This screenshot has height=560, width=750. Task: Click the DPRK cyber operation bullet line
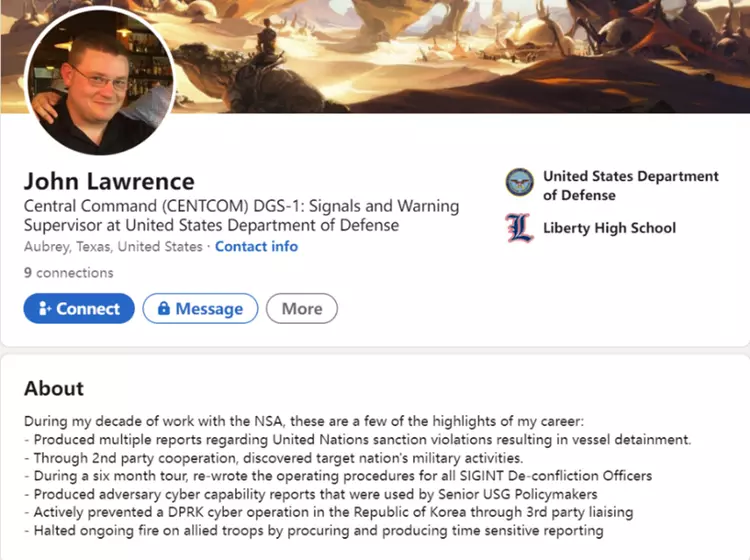tap(328, 513)
